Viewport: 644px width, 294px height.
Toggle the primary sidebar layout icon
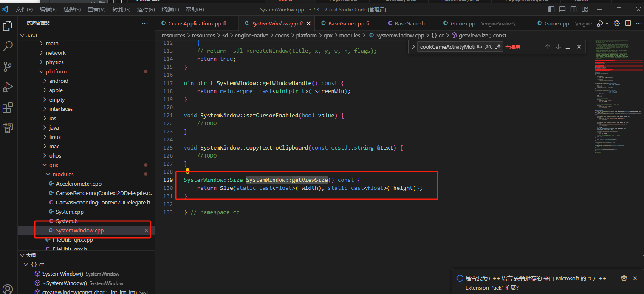[551, 9]
